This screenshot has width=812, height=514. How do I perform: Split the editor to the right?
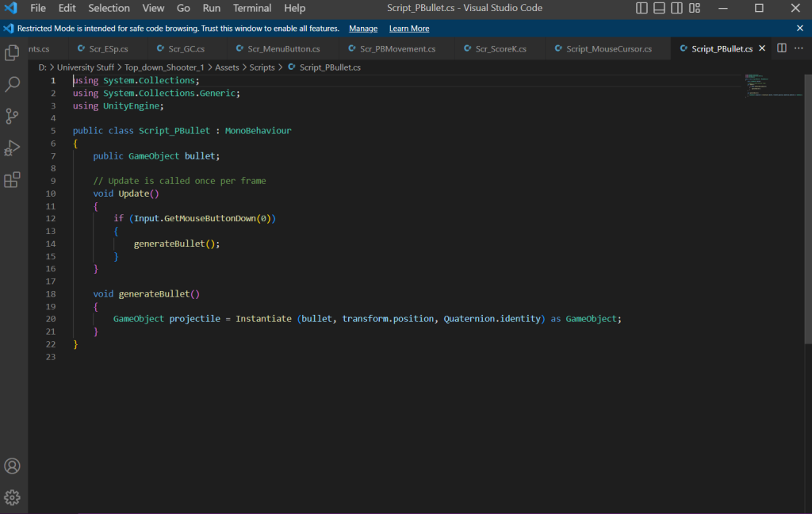click(x=782, y=48)
